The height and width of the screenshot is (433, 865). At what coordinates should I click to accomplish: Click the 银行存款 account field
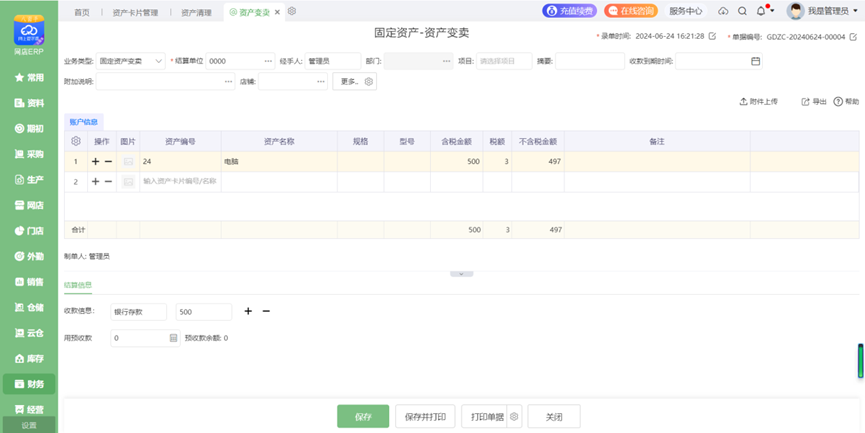[138, 312]
